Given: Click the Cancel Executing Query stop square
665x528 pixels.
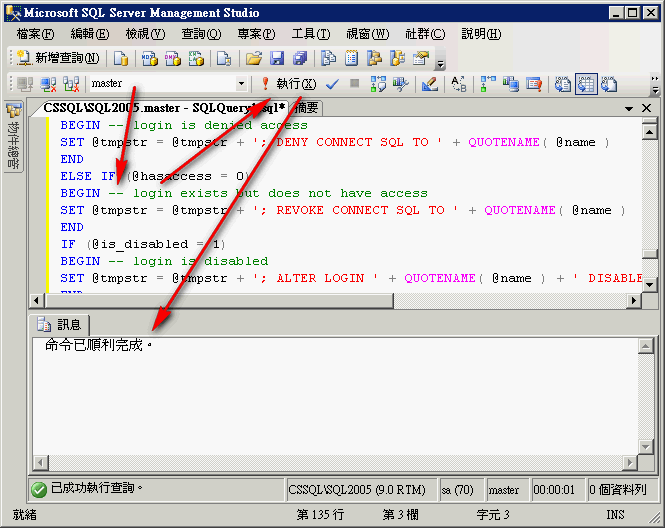Looking at the screenshot, I should tap(355, 84).
